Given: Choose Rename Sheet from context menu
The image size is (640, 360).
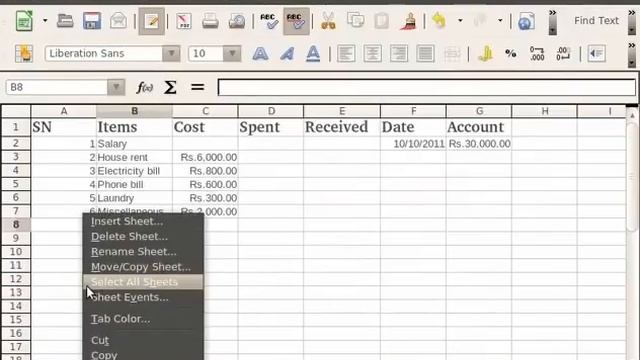Looking at the screenshot, I should [143, 251].
